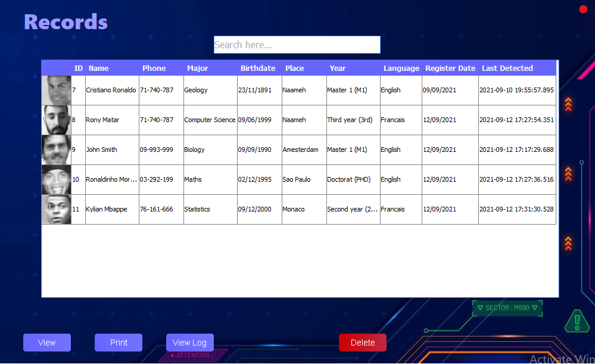Select the Ronaldinho Mor… name cell
The width and height of the screenshot is (595, 364).
tap(112, 179)
